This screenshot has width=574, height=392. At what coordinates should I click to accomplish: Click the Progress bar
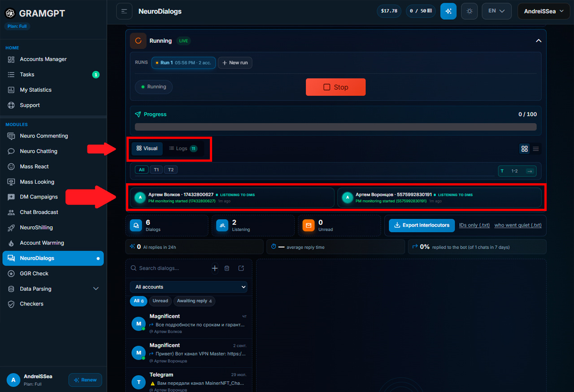pos(335,127)
